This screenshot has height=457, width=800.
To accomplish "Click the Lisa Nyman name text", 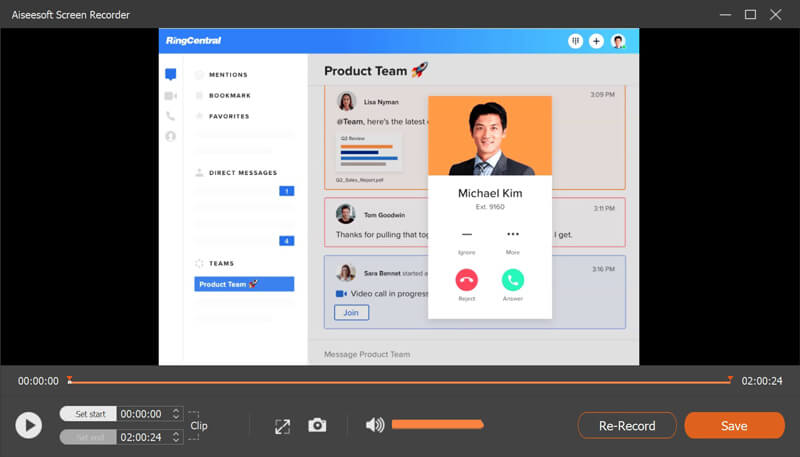I will (381, 102).
